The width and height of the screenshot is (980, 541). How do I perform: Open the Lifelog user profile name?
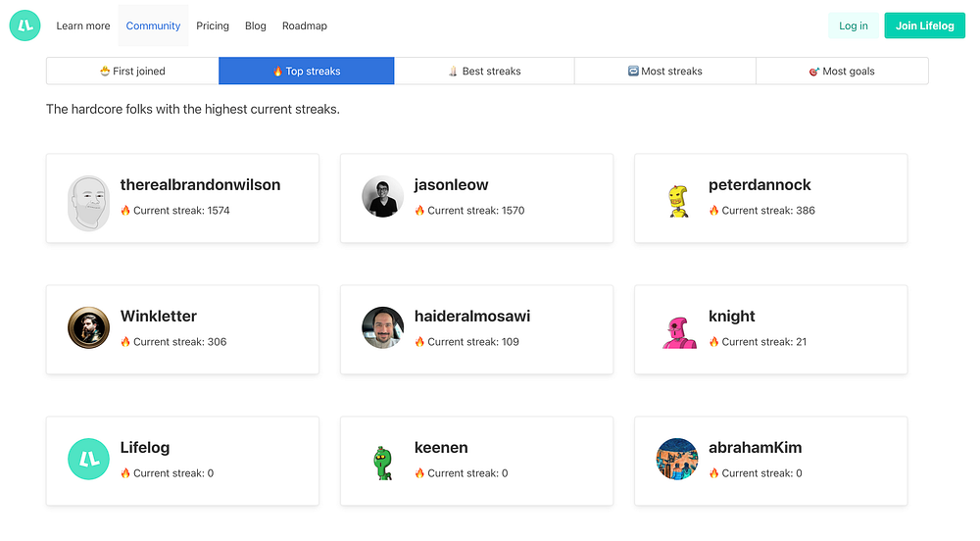pos(145,447)
